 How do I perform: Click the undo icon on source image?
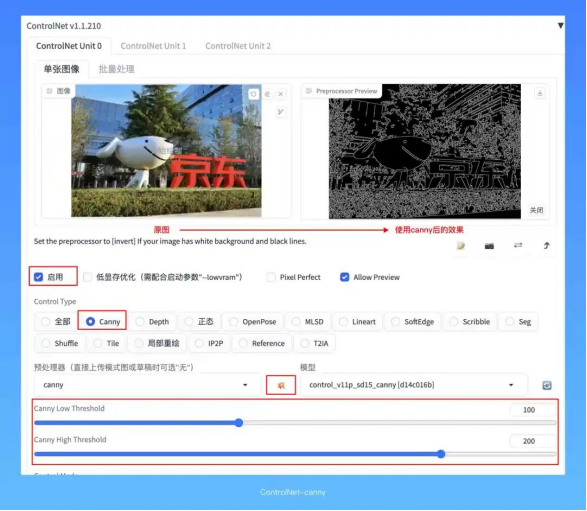[253, 94]
